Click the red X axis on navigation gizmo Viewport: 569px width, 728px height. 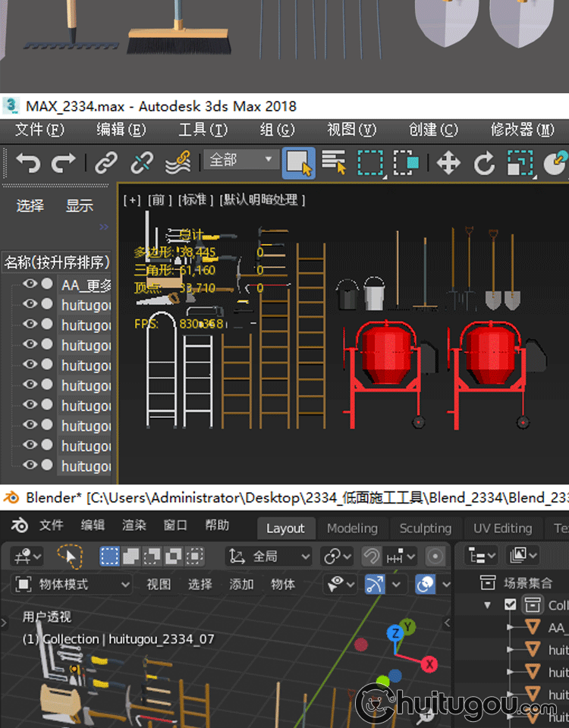click(429, 664)
